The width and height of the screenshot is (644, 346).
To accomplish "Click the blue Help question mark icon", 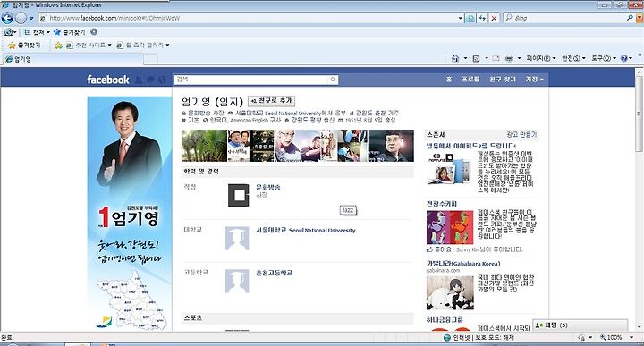I will click(x=624, y=58).
